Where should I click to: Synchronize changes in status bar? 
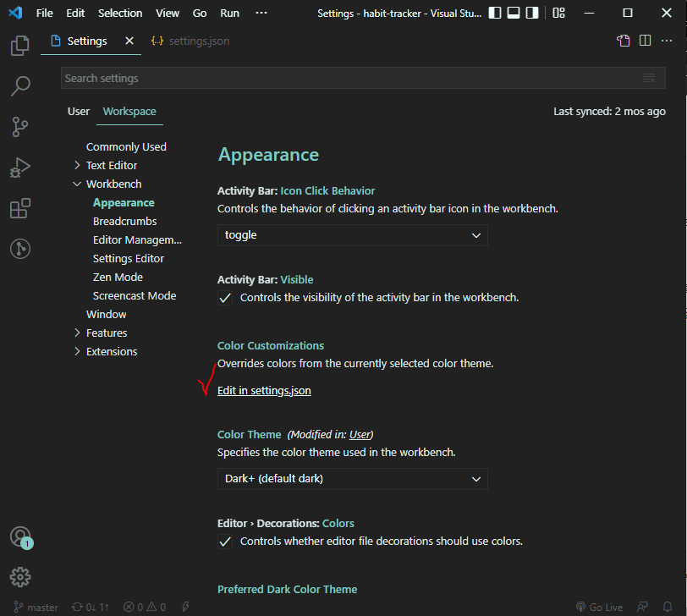(91, 608)
